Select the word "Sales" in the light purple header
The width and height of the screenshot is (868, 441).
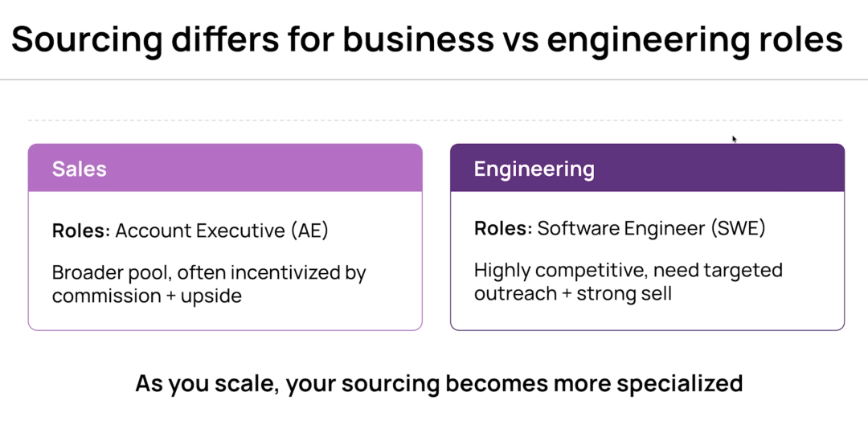[x=80, y=169]
